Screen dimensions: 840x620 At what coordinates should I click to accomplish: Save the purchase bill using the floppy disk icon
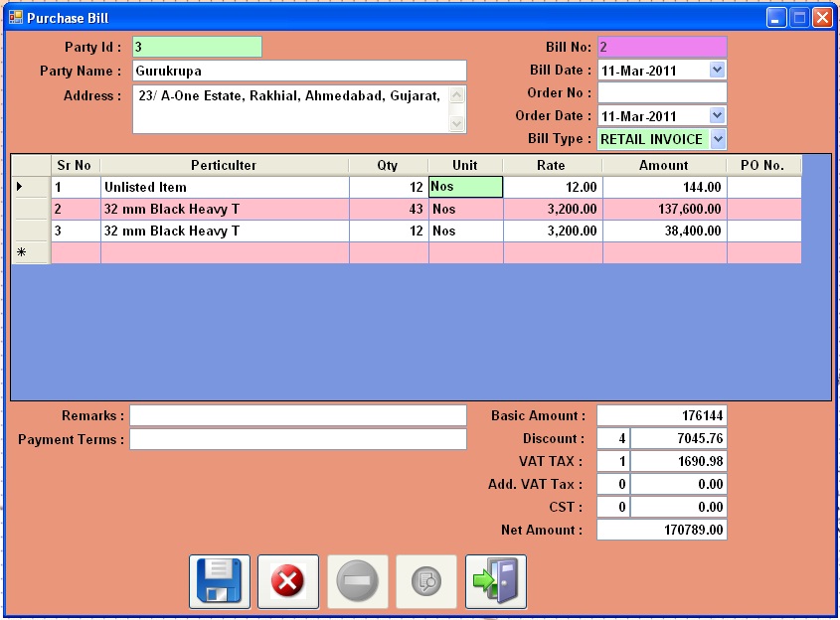(x=219, y=581)
